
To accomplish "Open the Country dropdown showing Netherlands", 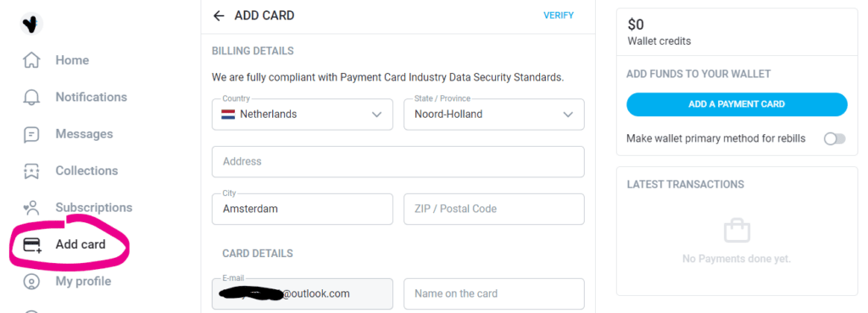I will (x=303, y=115).
